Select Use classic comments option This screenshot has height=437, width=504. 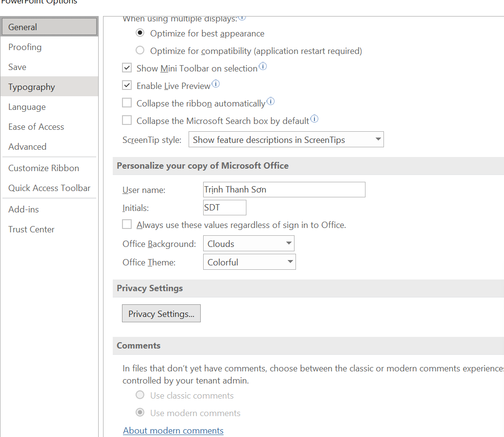140,395
